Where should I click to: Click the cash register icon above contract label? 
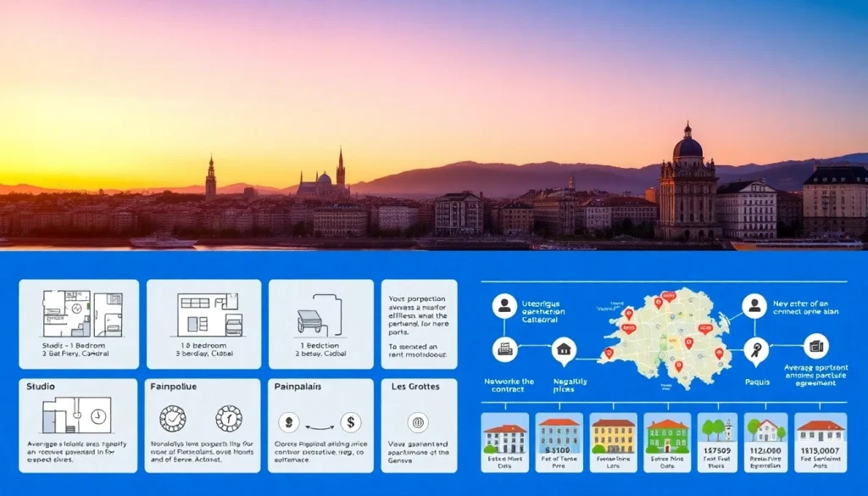504,348
